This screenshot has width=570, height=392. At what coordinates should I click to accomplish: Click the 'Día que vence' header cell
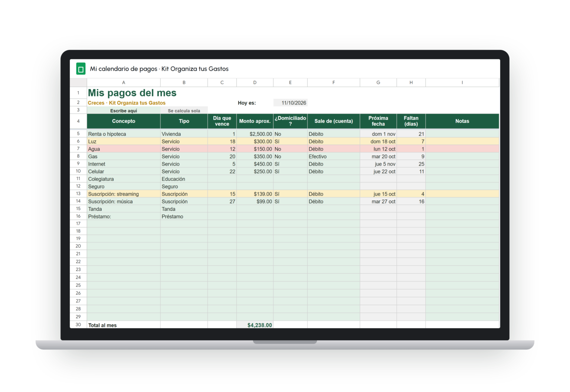point(222,121)
